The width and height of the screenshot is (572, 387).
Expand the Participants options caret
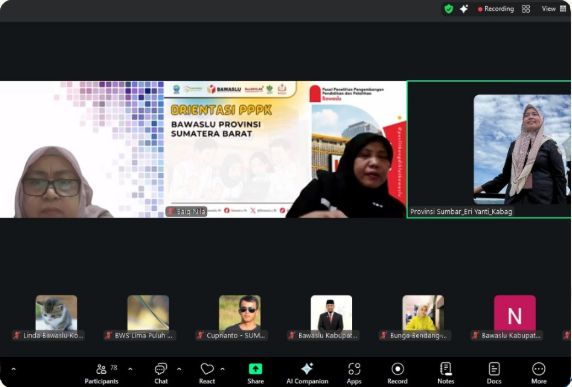[x=130, y=369]
